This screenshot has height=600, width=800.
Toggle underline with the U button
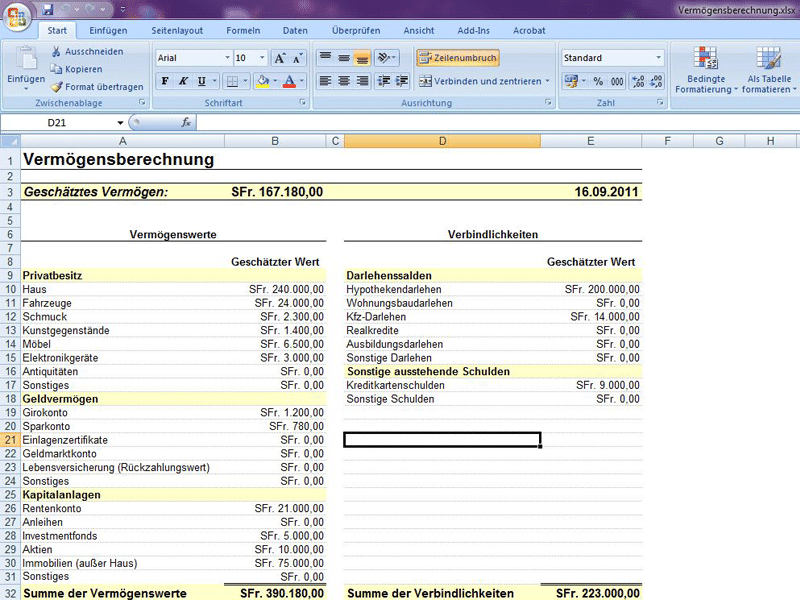(202, 81)
